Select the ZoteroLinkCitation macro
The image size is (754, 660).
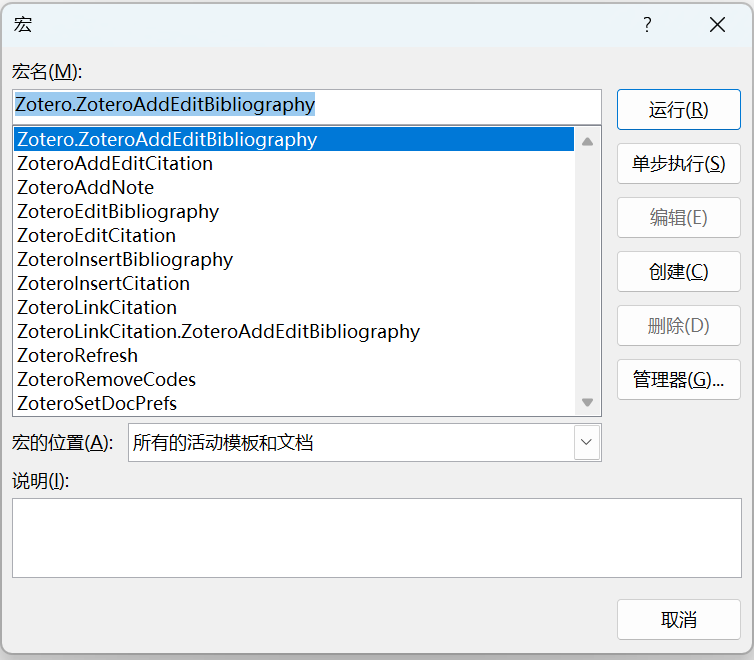[294, 308]
